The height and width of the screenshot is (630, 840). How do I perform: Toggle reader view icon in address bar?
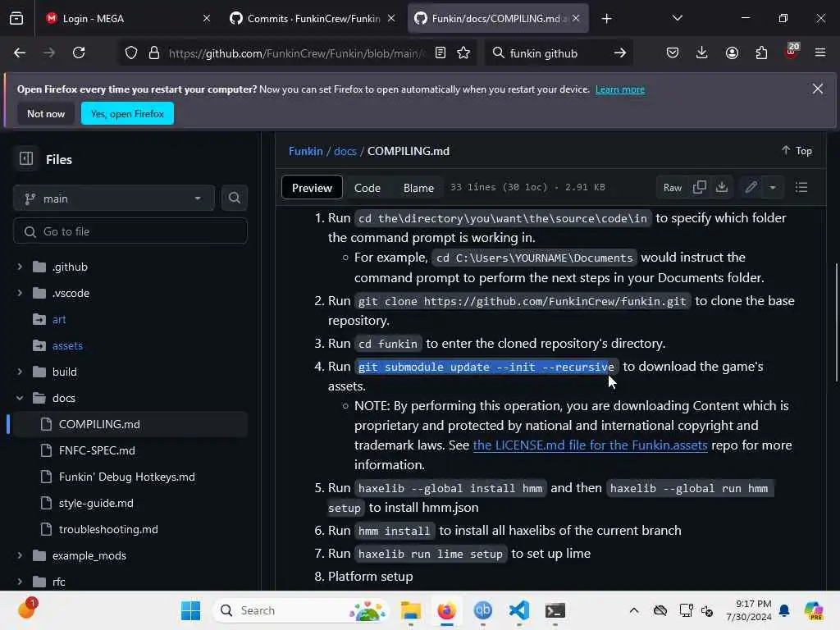coord(441,52)
